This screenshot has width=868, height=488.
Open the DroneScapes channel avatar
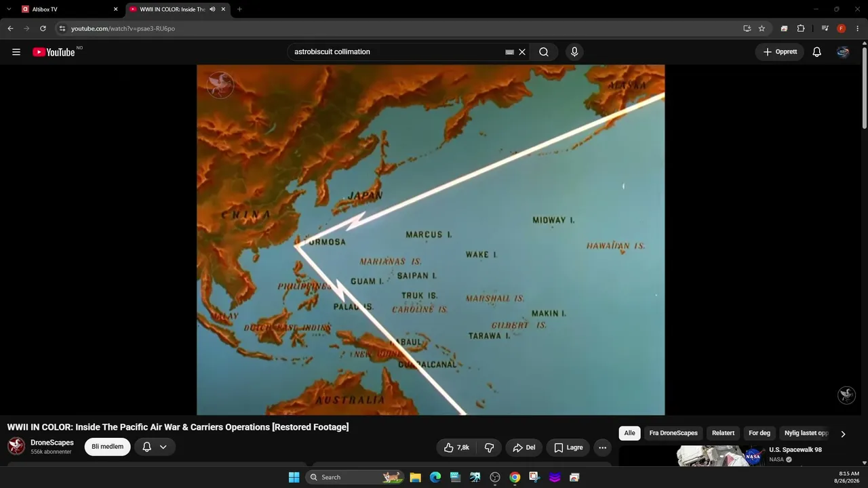point(16,446)
